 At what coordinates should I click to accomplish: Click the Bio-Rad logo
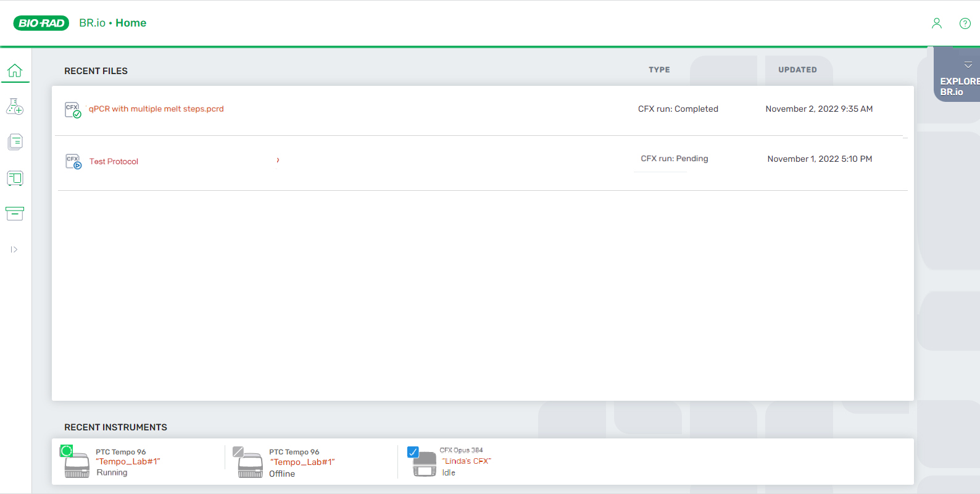click(41, 23)
